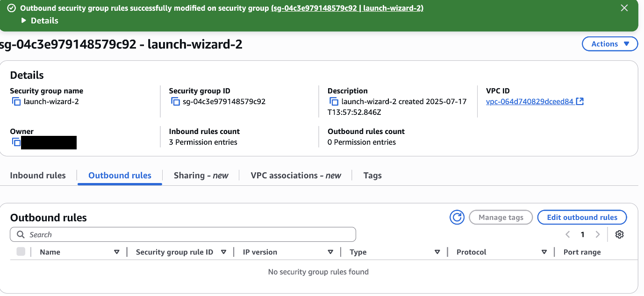Dismiss the green success banner
This screenshot has width=644, height=296.
click(x=624, y=8)
